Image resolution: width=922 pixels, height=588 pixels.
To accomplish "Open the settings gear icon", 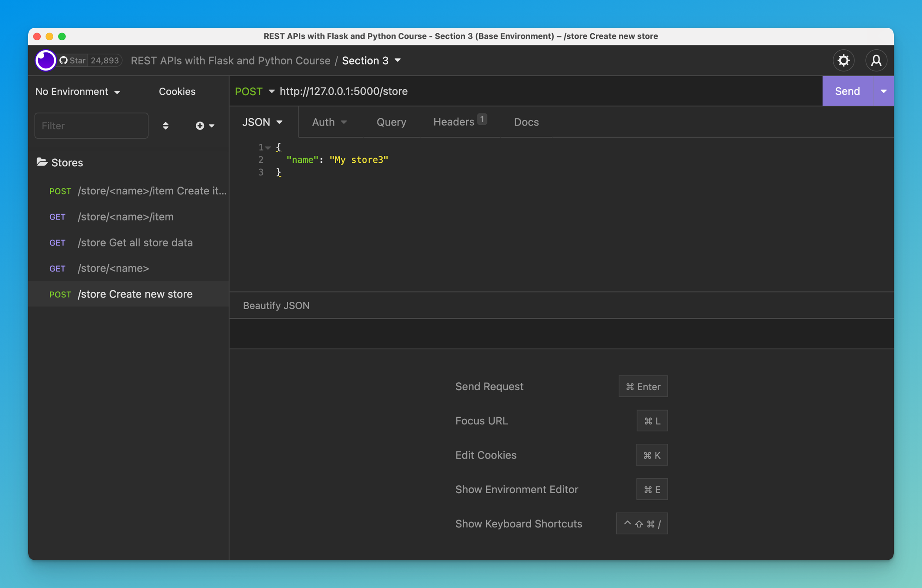I will [x=844, y=61].
